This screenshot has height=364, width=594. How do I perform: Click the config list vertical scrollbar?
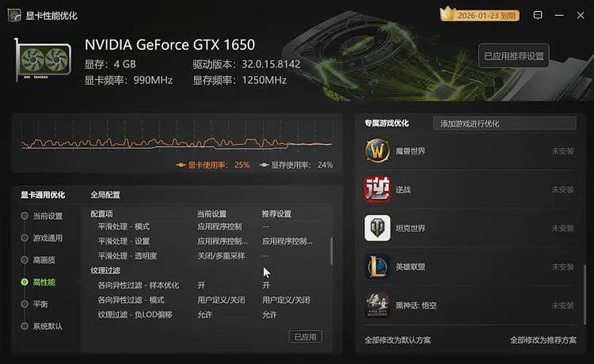332,252
